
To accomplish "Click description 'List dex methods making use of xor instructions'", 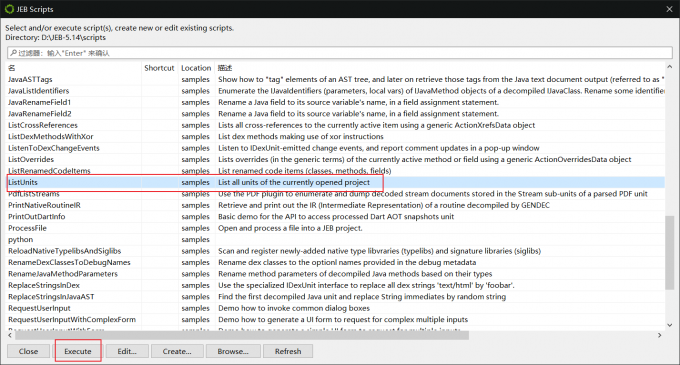I will pyautogui.click(x=301, y=137).
